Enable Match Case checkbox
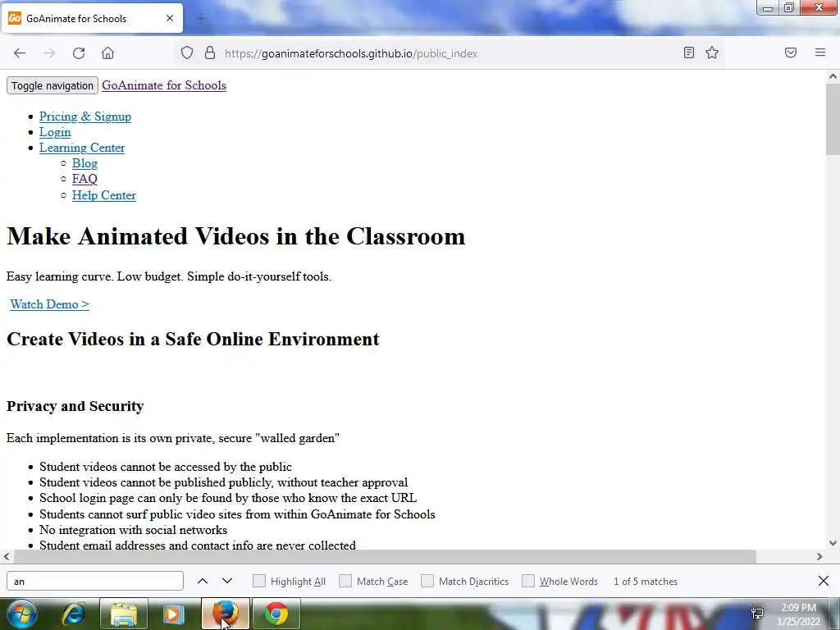Image resolution: width=840 pixels, height=630 pixels. 345,582
